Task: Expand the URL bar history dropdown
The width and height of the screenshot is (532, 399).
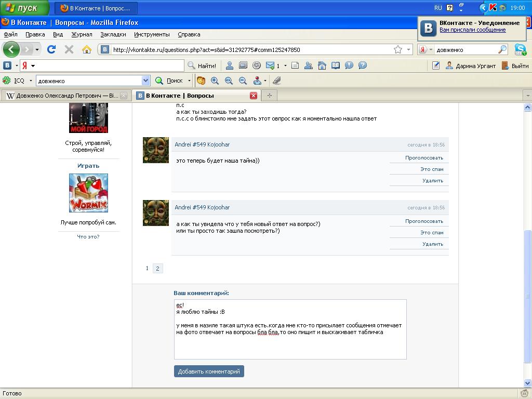Action: 408,49
